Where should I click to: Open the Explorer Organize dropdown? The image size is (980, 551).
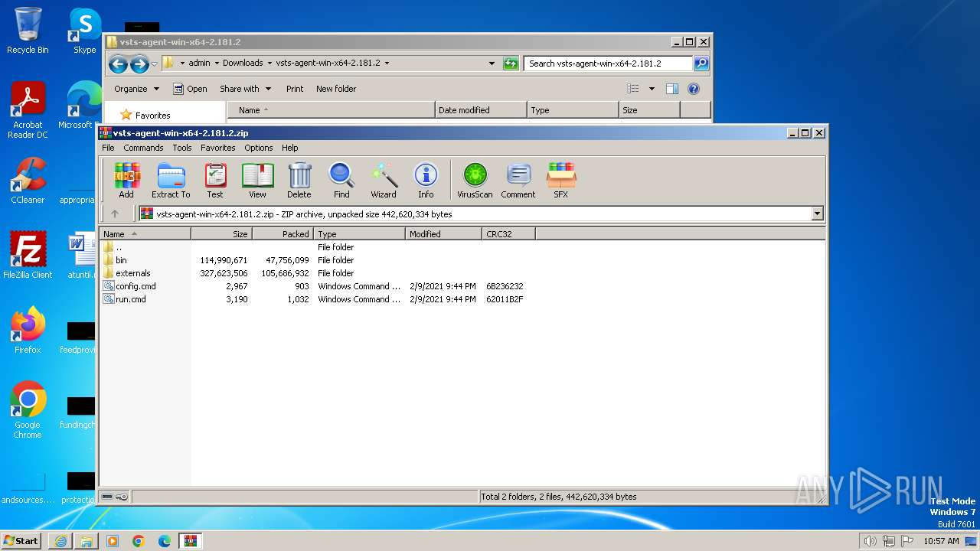tap(136, 89)
